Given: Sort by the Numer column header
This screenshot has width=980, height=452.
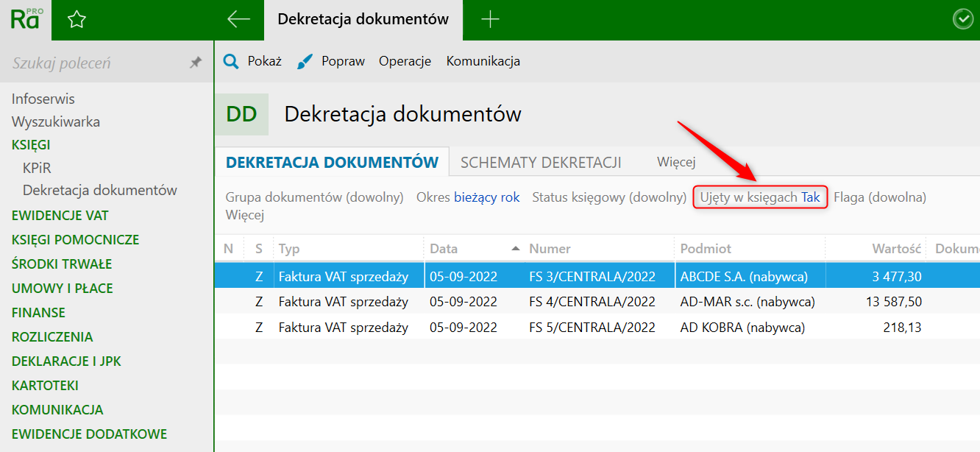Looking at the screenshot, I should pyautogui.click(x=598, y=249).
